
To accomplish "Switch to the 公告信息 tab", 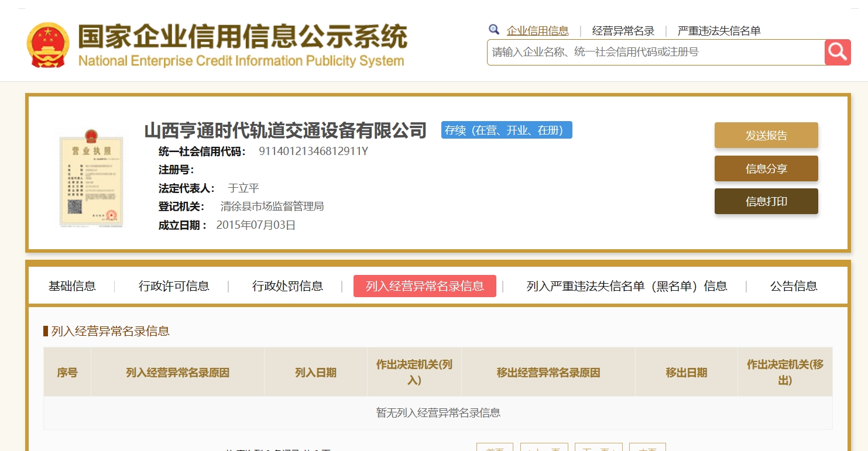I will point(794,286).
